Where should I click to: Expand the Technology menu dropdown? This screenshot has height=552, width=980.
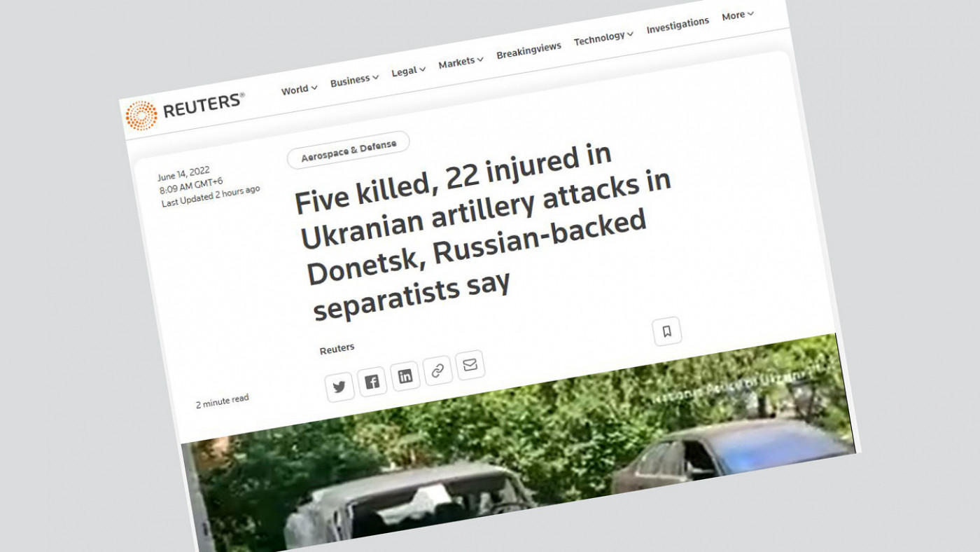coord(603,38)
